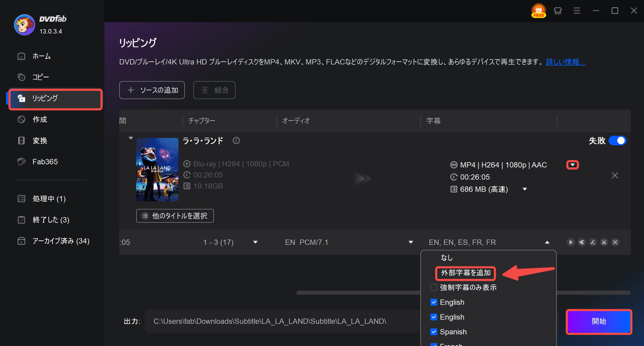Uncheck the second English subtitle checkbox

point(434,317)
